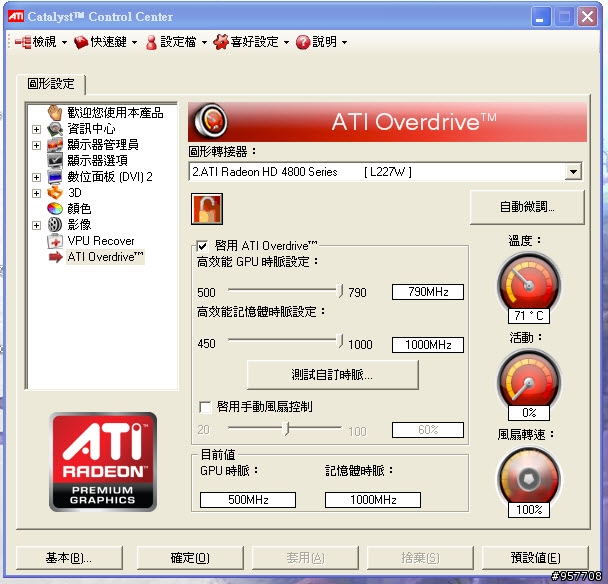Click the 風扇轉速 fan speed gauge

[529, 479]
